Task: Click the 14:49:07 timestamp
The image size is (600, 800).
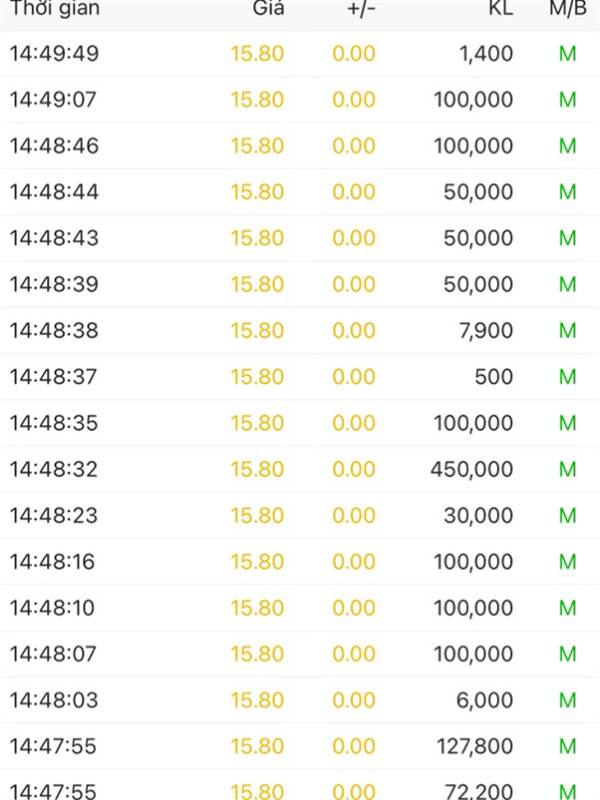Action: tap(54, 100)
